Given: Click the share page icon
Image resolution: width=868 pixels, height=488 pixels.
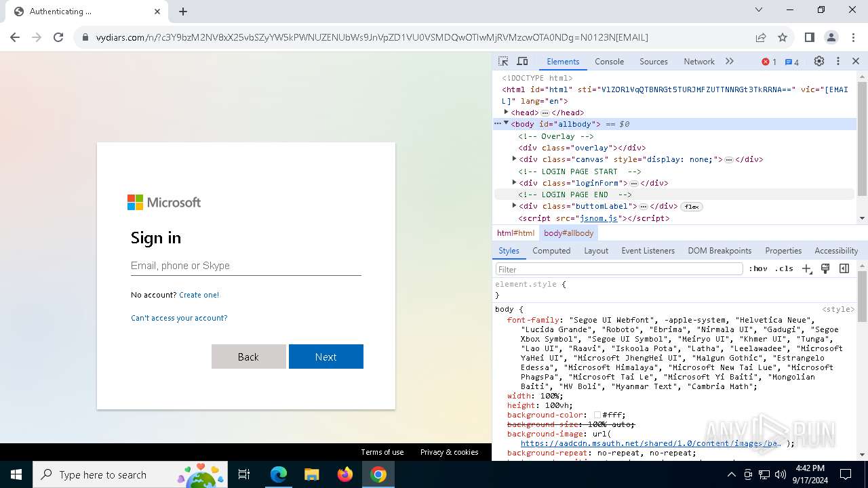Looking at the screenshot, I should click(761, 37).
